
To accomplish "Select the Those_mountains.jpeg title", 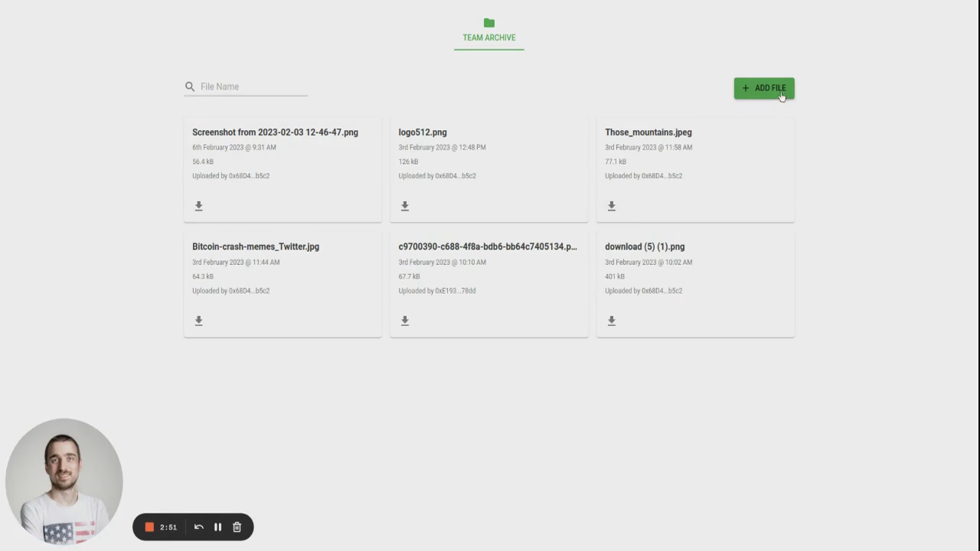I will pos(648,132).
